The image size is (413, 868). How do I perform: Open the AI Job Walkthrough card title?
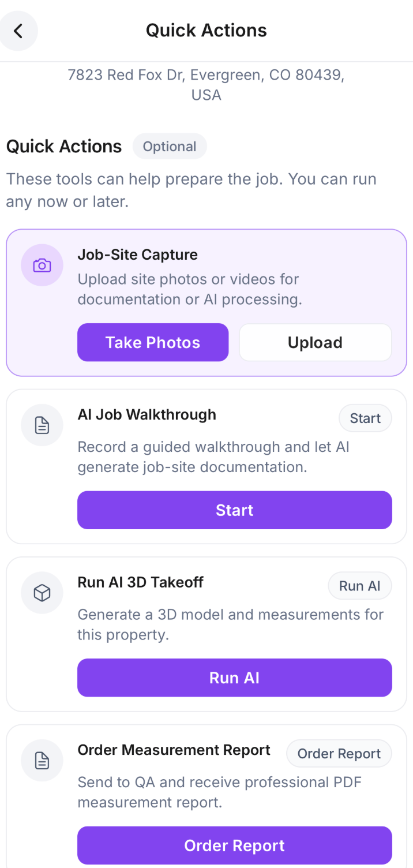click(x=147, y=414)
